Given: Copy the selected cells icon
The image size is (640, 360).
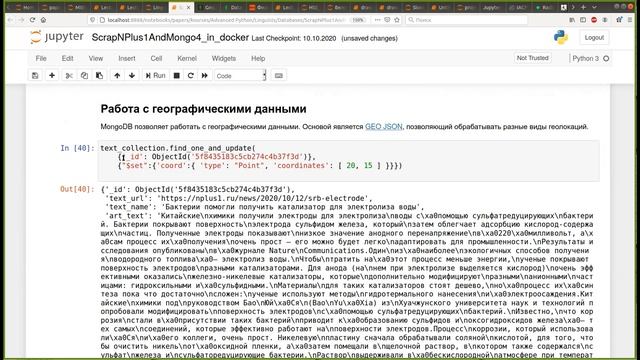Looking at the screenshot, I should pyautogui.click(x=84, y=76).
